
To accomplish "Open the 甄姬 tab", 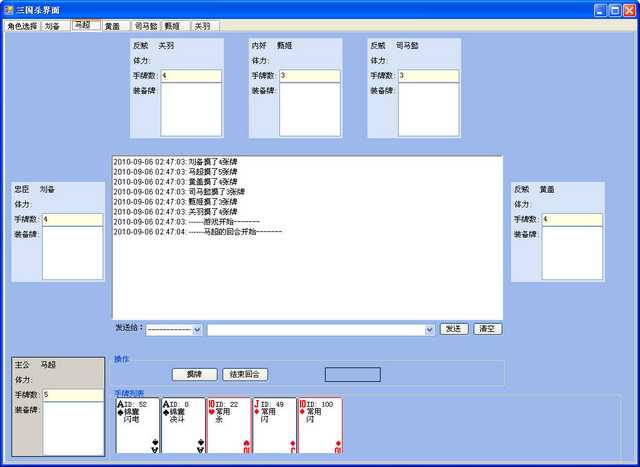I will [175, 26].
